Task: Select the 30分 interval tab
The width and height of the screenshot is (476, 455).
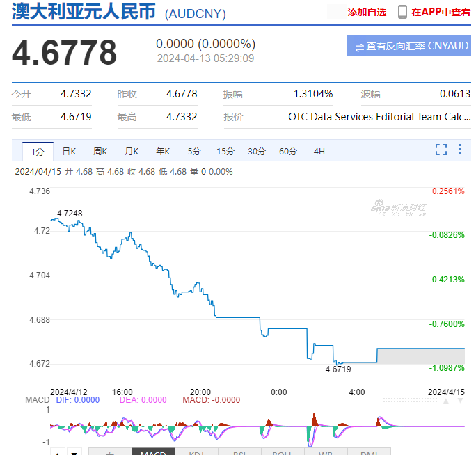Action: [x=257, y=151]
